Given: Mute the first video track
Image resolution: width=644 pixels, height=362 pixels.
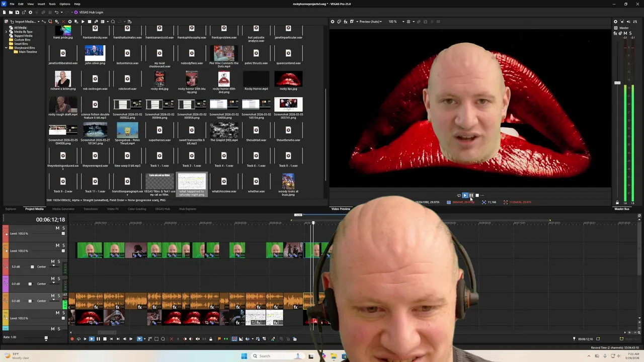Looking at the screenshot, I should click(57, 228).
